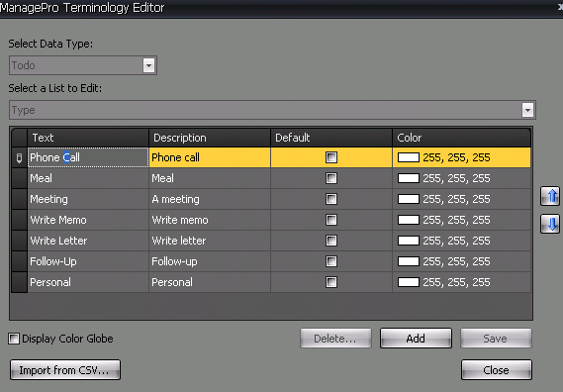This screenshot has height=392, width=563.
Task: Click the Save button
Action: (496, 339)
